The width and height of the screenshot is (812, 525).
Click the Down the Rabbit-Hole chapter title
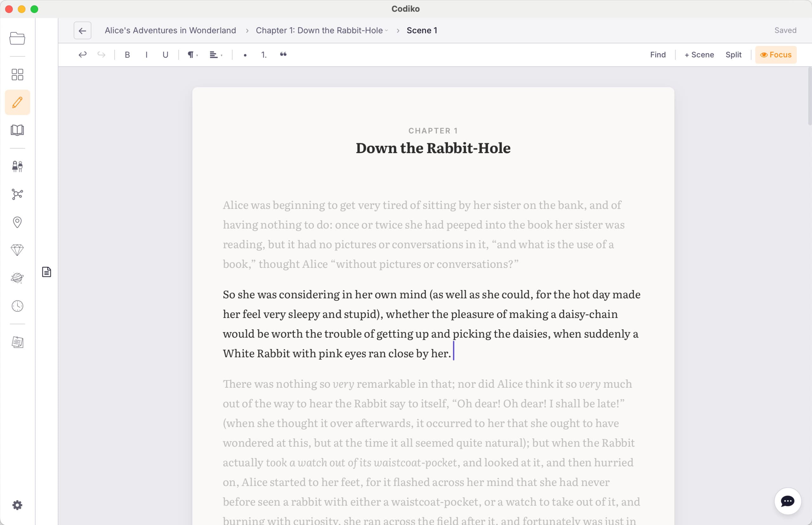[433, 148]
